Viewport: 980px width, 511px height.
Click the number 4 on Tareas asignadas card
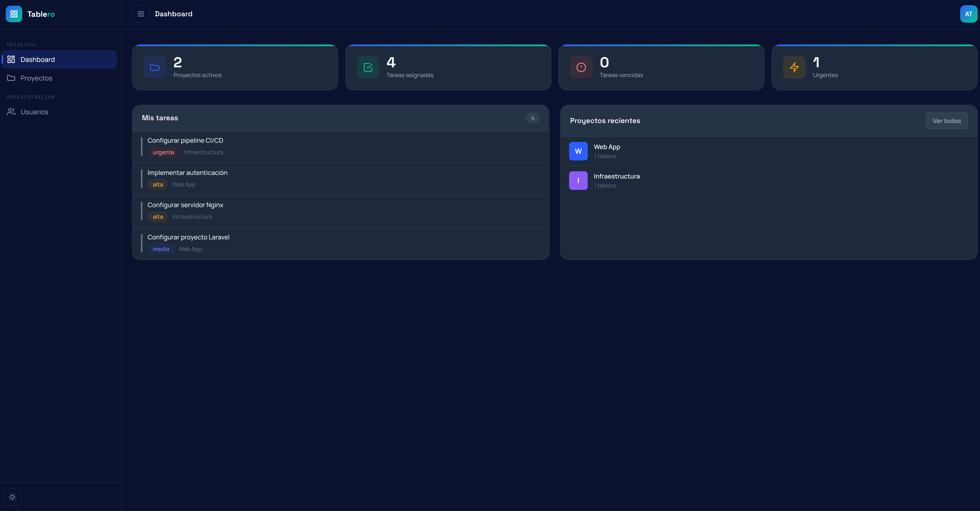(x=391, y=62)
